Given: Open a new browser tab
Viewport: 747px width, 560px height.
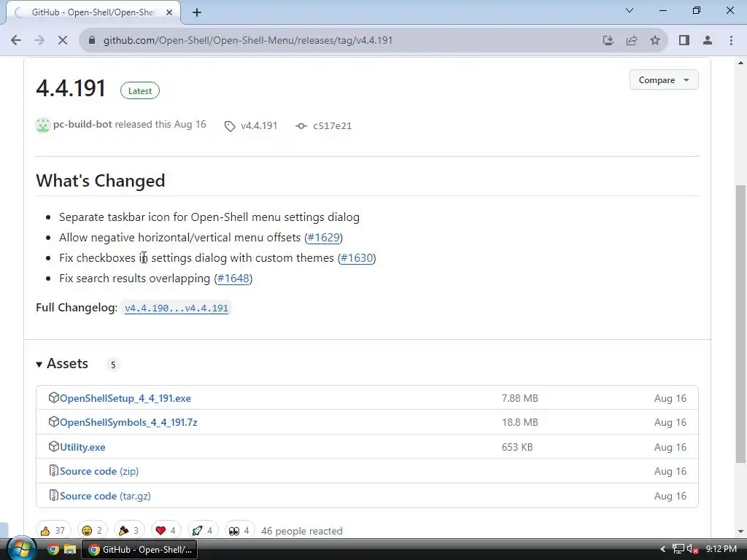Looking at the screenshot, I should click(x=197, y=12).
